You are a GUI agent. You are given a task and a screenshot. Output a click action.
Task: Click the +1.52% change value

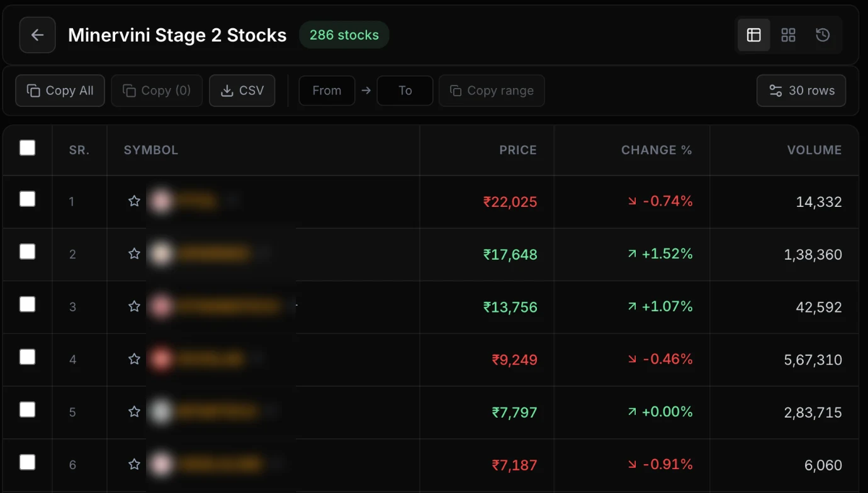[x=660, y=254]
